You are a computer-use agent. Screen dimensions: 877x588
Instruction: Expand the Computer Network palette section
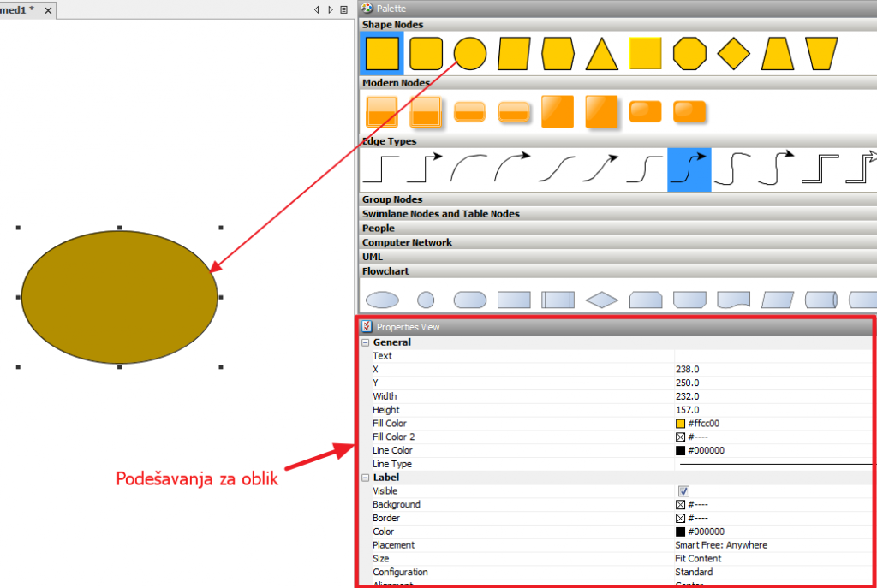[x=617, y=242]
